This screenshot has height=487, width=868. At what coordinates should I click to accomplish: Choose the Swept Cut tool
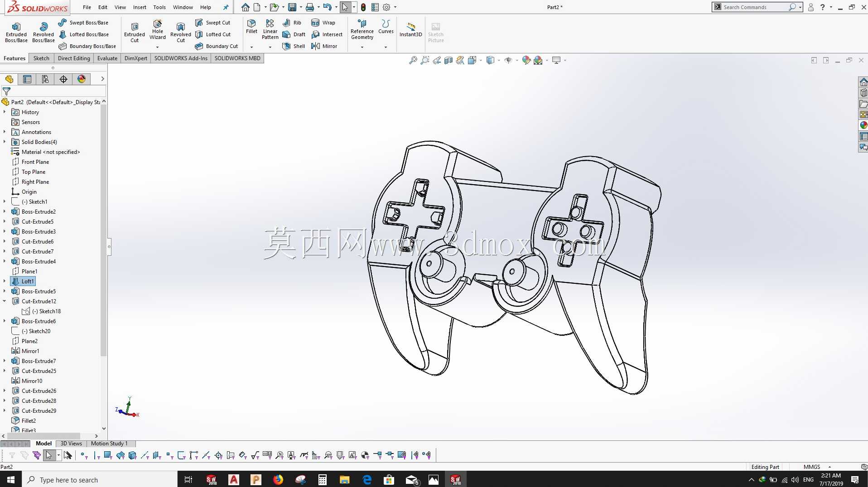(212, 23)
